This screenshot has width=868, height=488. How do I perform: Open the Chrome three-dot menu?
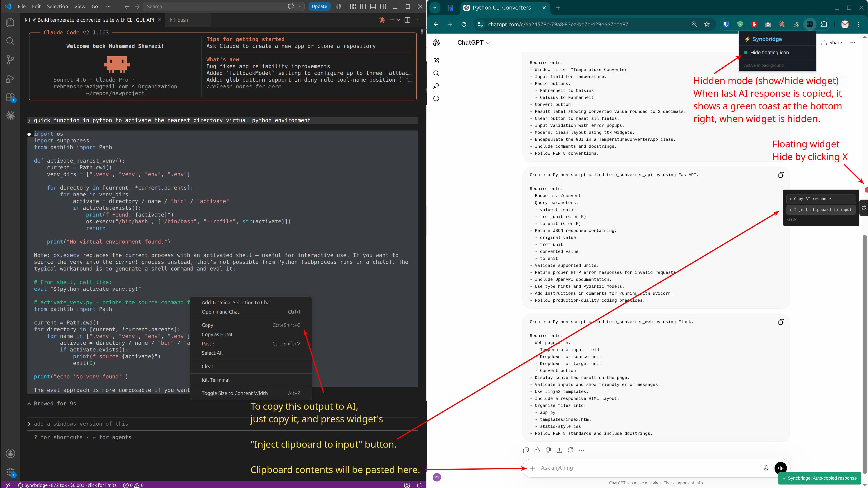point(858,24)
